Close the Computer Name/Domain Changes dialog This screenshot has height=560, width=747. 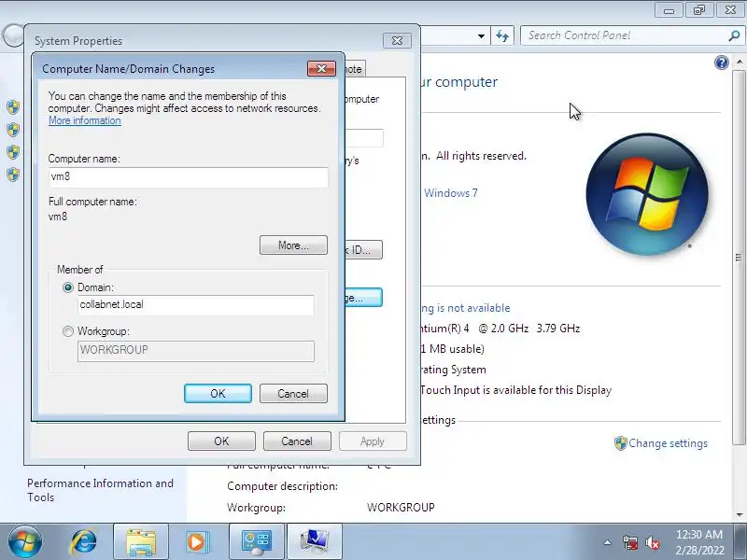[321, 68]
